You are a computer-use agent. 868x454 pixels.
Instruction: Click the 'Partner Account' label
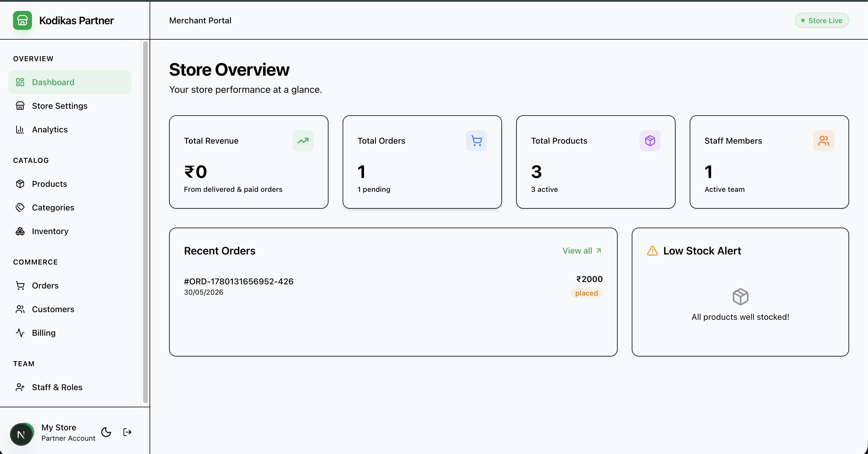[x=68, y=438]
